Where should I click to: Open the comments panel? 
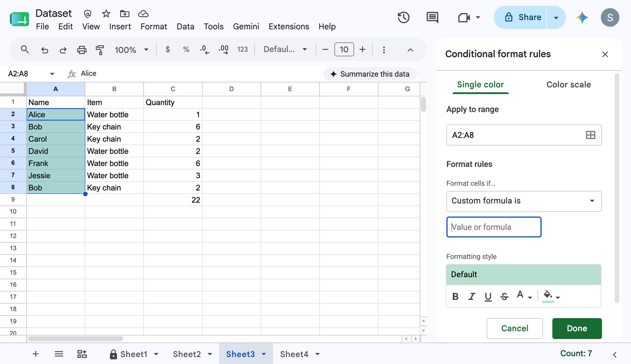pos(432,17)
